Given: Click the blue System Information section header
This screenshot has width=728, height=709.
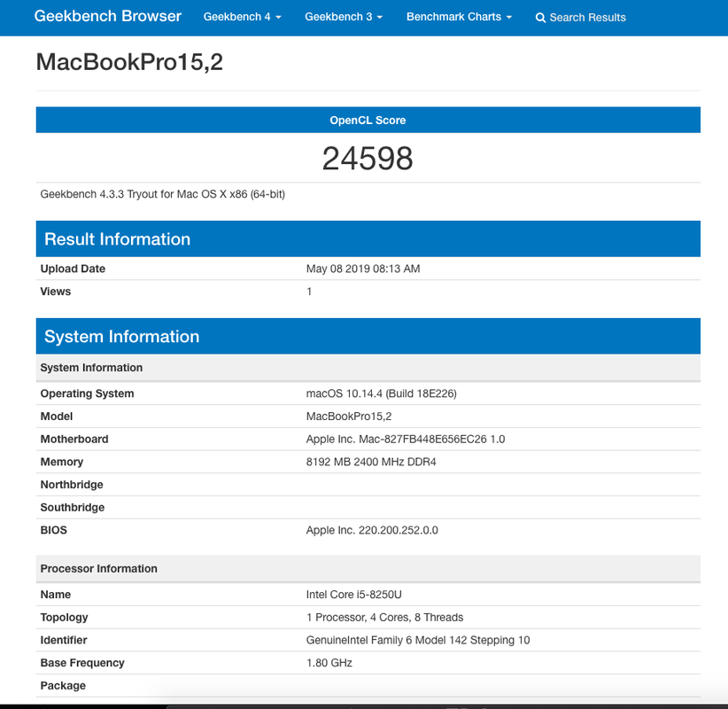Looking at the screenshot, I should [368, 337].
